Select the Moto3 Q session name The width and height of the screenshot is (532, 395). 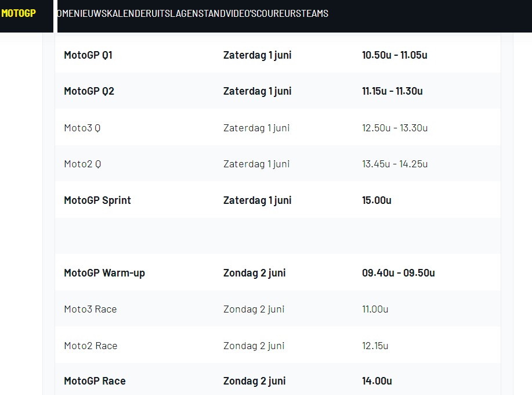[82, 128]
